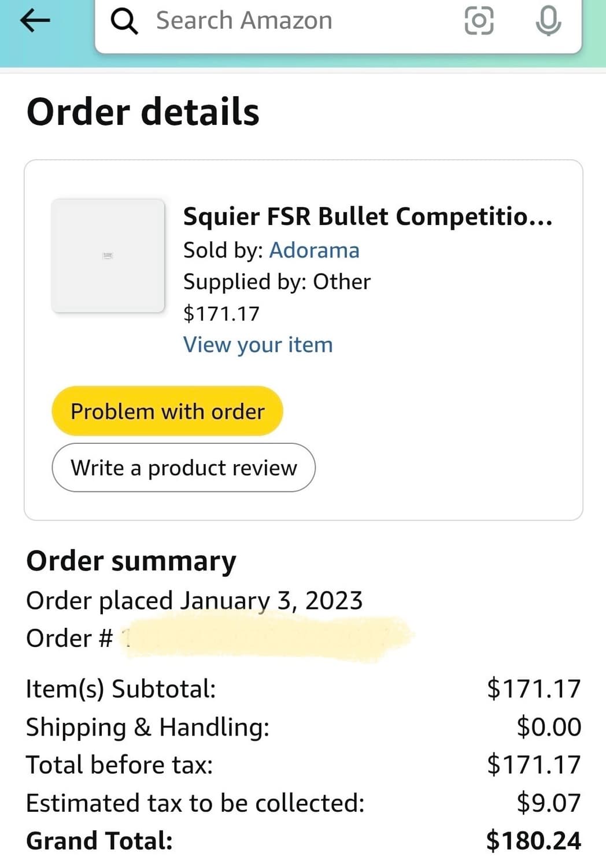606x868 pixels.
Task: Tap the Shipping & Handling $0.00 amount
Action: (x=548, y=727)
